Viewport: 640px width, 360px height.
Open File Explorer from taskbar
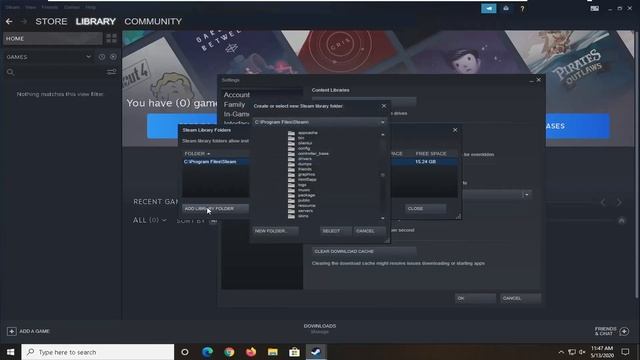(x=273, y=351)
